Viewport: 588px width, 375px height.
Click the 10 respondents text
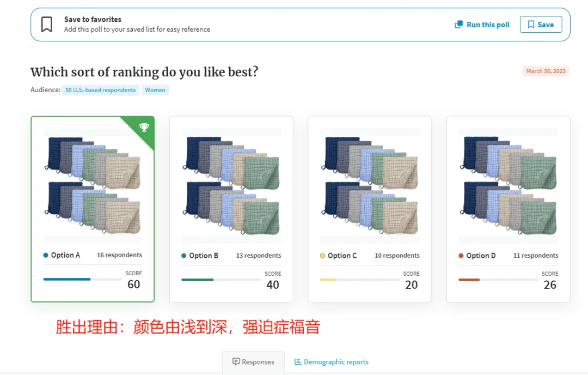[397, 255]
